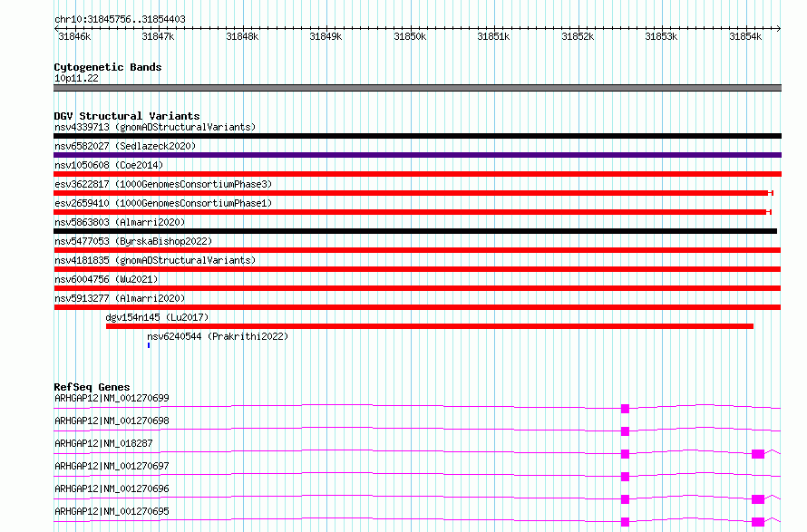The width and height of the screenshot is (807, 532).
Task: Open variant label nsv6582027 (Sedlazeck2020)
Action: (x=125, y=146)
